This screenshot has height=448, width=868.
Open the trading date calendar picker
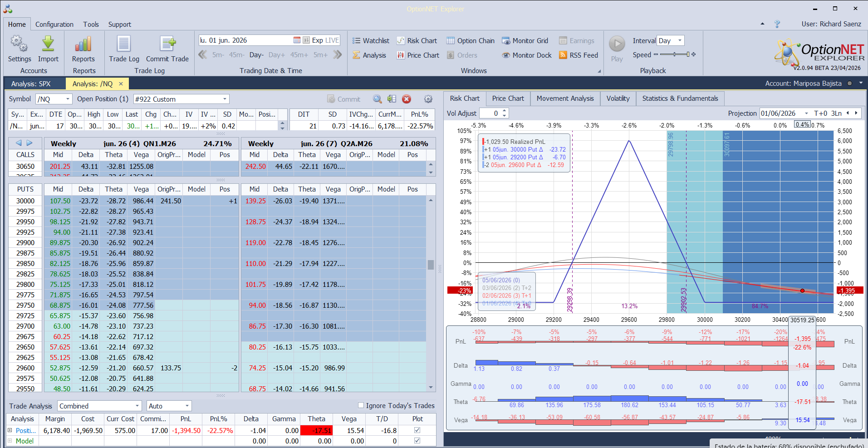pos(297,40)
